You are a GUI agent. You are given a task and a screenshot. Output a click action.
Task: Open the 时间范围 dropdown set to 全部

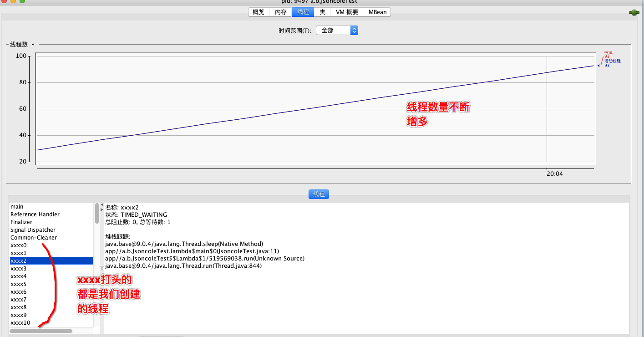(337, 30)
